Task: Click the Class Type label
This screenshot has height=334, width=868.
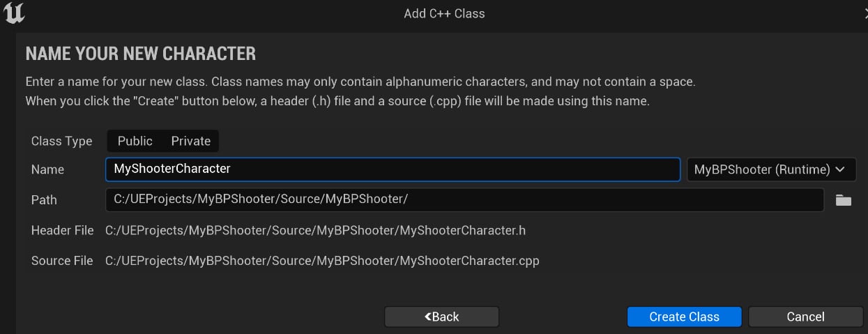Action: tap(61, 141)
